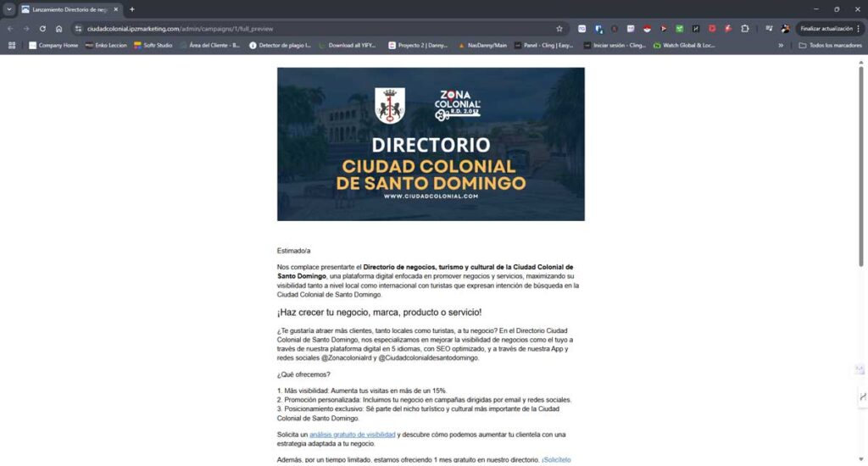Viewport: 868px width, 466px height.
Task: Click list item 3. Posicionamiento exclusivo
Action: pos(419,413)
